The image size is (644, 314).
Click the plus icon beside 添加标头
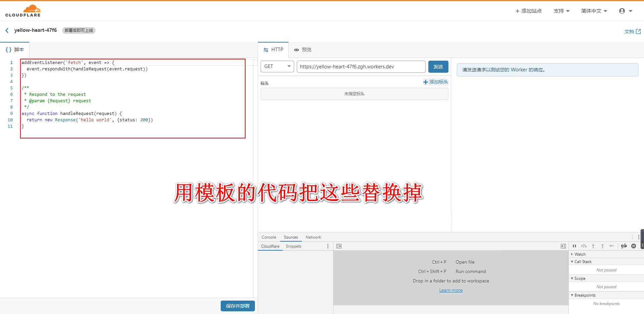click(x=425, y=82)
